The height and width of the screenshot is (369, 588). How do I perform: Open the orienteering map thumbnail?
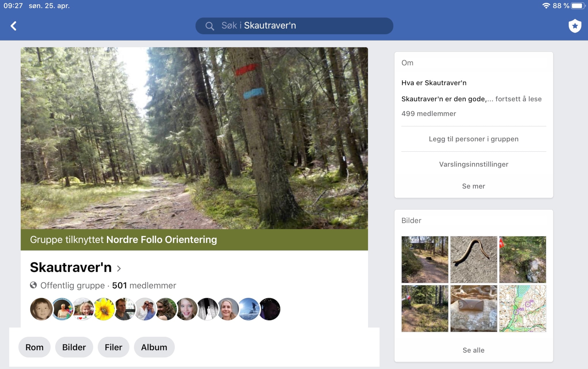click(522, 309)
